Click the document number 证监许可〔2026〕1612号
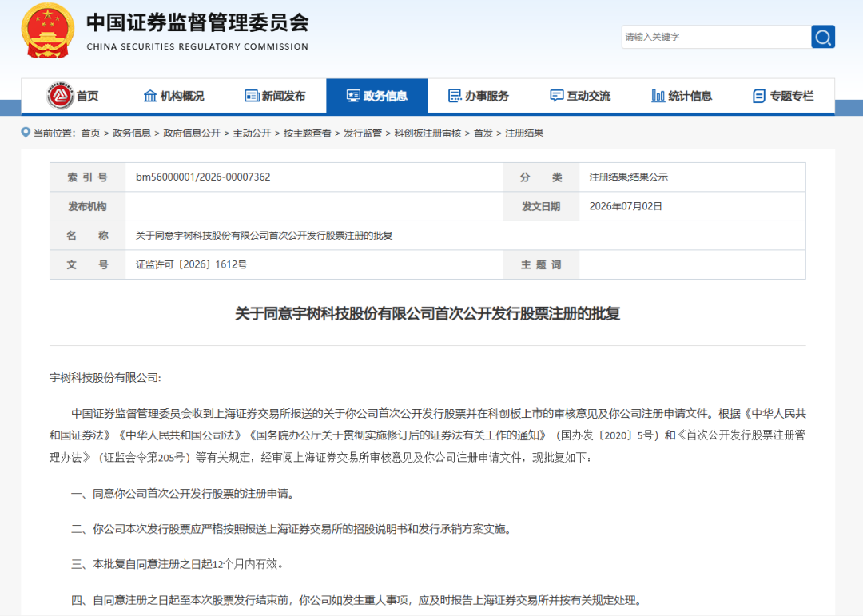Image resolution: width=863 pixels, height=616 pixels. (x=192, y=264)
